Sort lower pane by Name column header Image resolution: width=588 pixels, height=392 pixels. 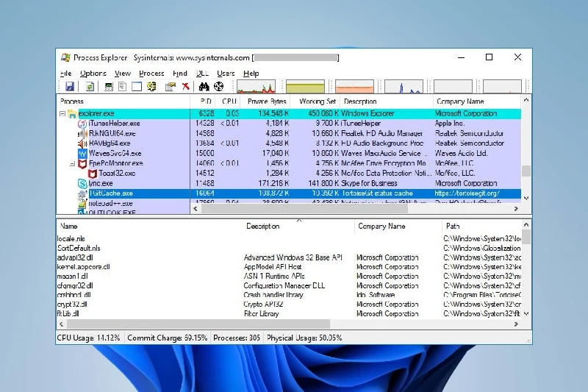pos(150,227)
